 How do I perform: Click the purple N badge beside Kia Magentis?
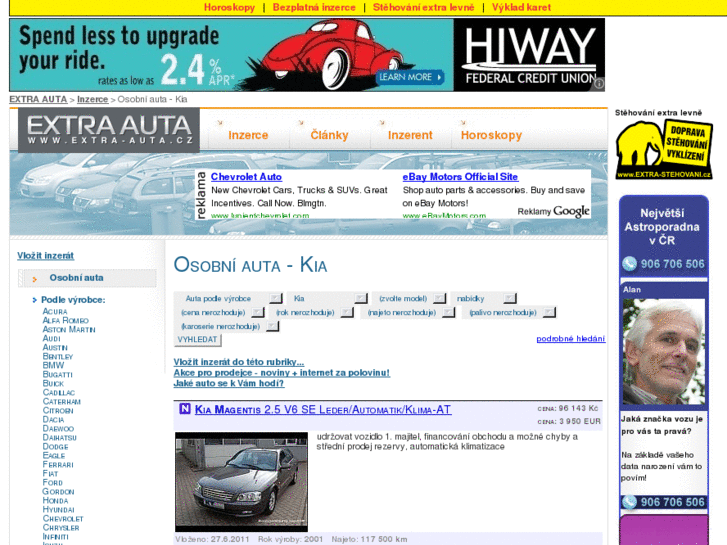click(185, 409)
